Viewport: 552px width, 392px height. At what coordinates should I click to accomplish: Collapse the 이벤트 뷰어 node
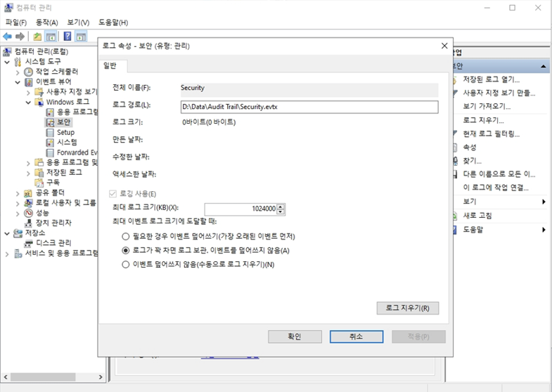point(18,82)
